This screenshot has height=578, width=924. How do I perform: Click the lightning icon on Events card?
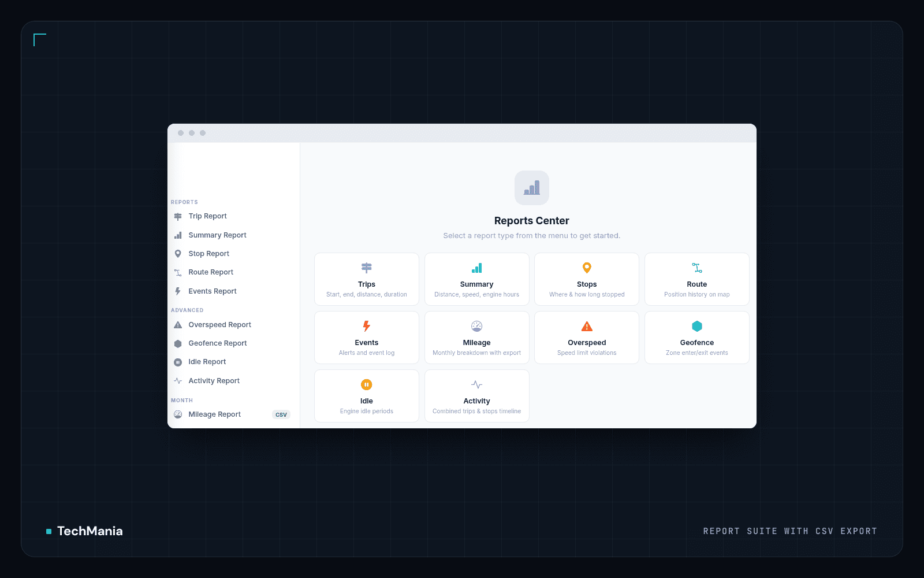point(367,327)
